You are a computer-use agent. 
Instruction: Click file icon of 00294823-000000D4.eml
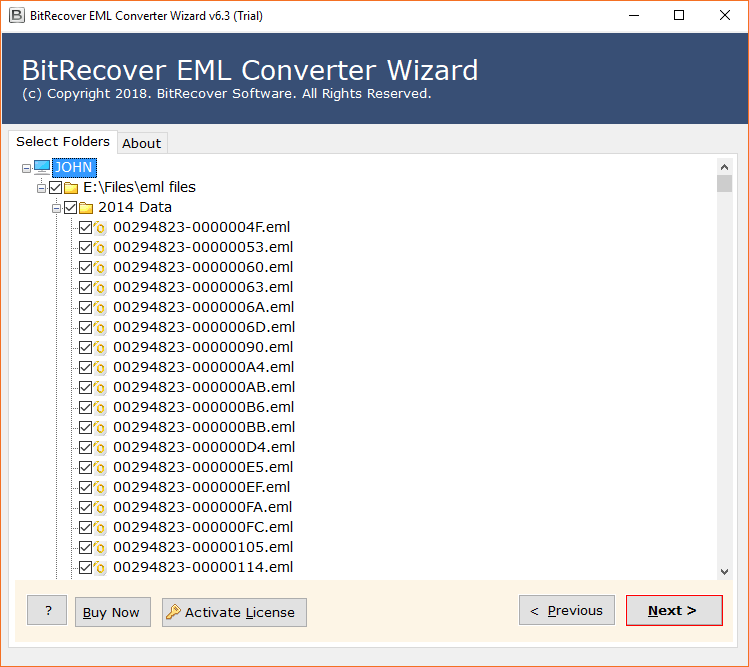[100, 448]
